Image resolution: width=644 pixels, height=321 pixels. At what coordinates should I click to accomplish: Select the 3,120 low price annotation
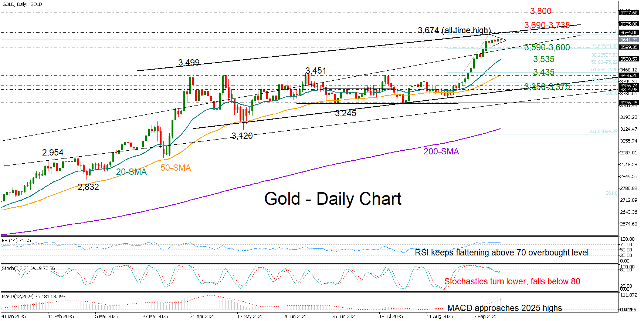(x=242, y=136)
